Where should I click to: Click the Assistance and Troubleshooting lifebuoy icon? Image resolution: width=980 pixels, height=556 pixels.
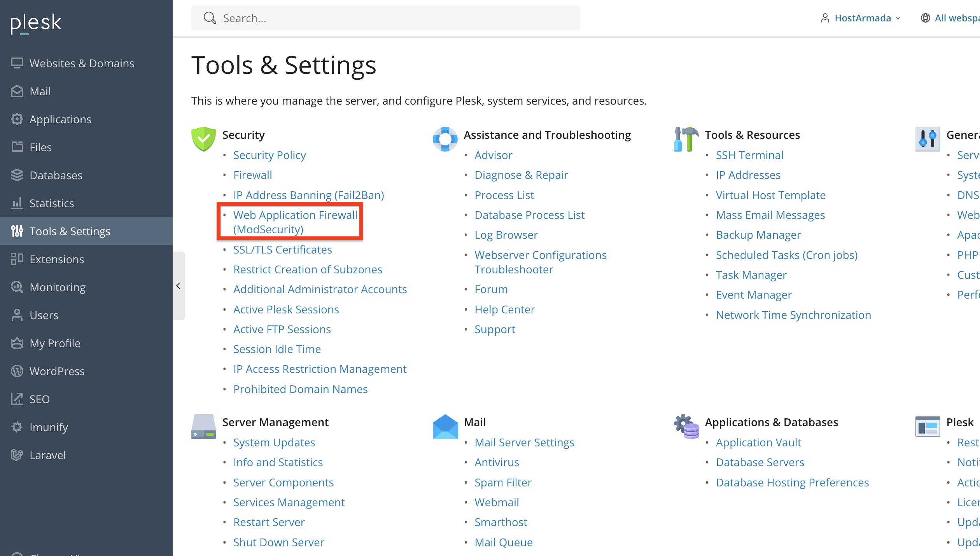pos(444,139)
